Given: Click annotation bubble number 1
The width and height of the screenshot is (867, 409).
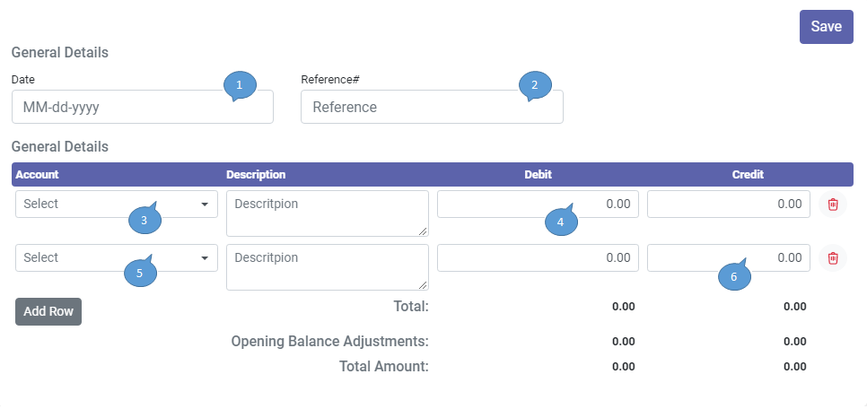Looking at the screenshot, I should 239,85.
